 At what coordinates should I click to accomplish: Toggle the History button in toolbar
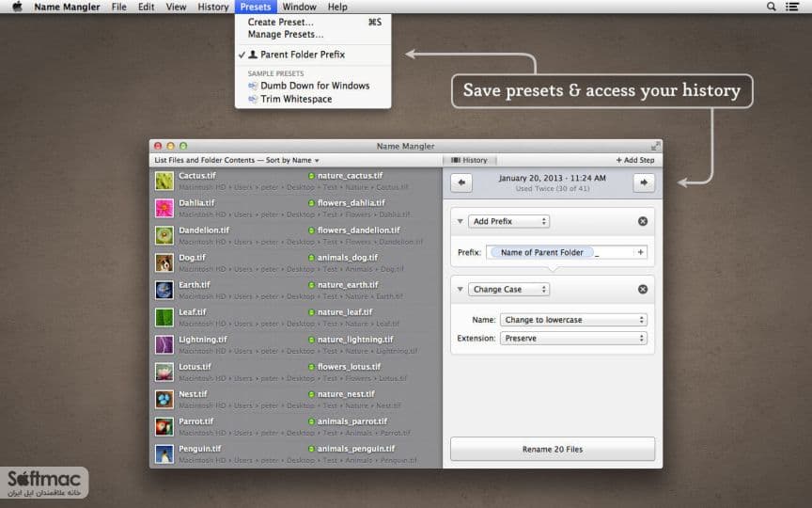click(469, 160)
